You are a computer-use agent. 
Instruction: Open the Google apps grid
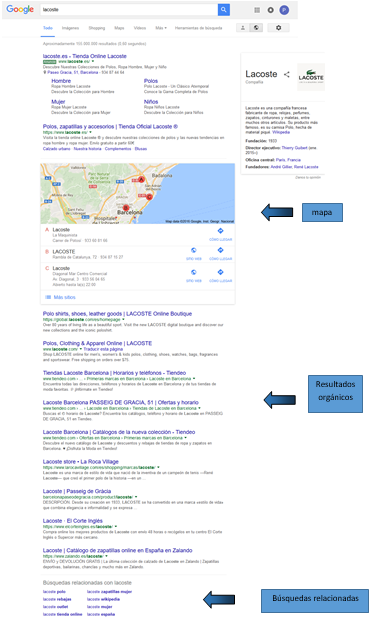coord(257,10)
